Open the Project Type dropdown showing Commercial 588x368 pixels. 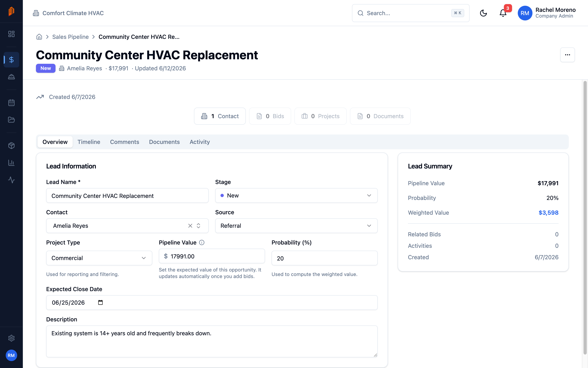99,258
